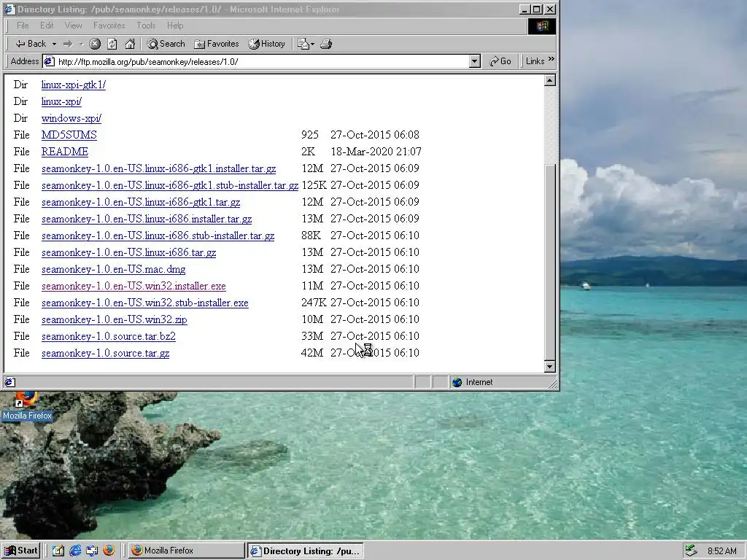Open the Back history dropdown arrow
The width and height of the screenshot is (747, 560).
coord(54,44)
